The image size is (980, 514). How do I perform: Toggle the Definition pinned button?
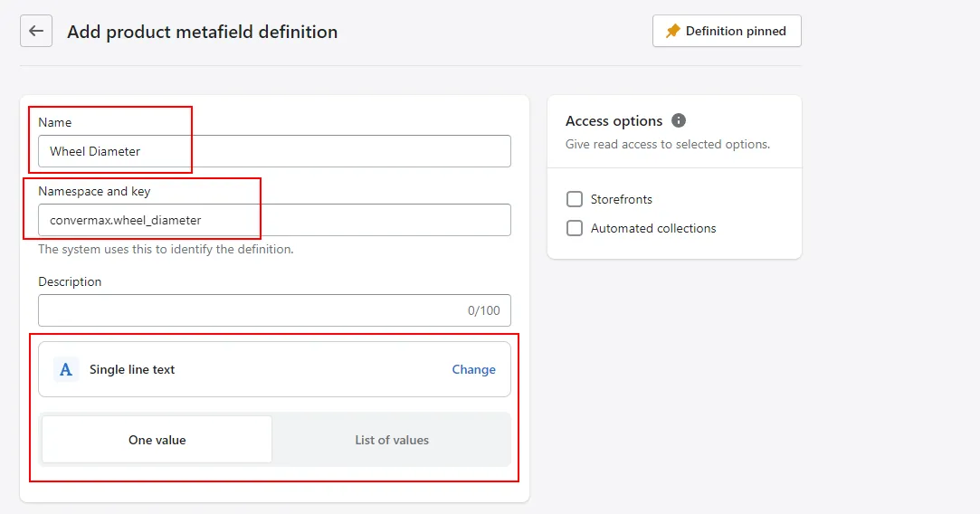click(727, 32)
